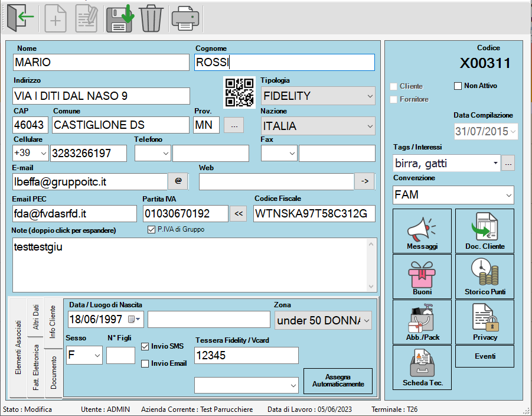
Task: Click the printer icon in toolbar
Action: point(185,19)
